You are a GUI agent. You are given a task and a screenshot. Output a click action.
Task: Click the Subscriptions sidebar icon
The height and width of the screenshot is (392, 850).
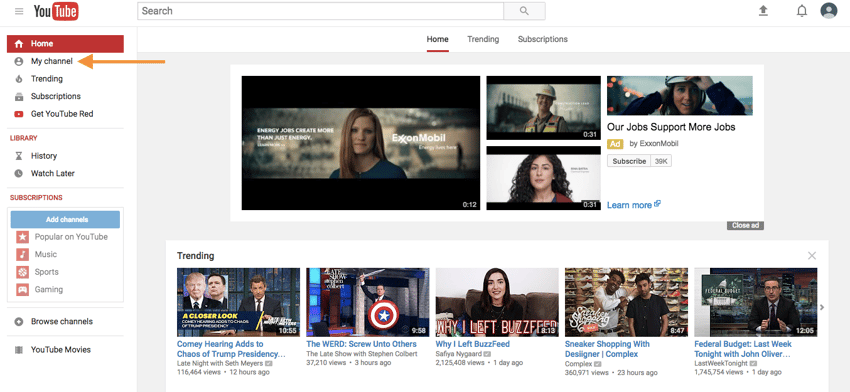click(x=19, y=97)
